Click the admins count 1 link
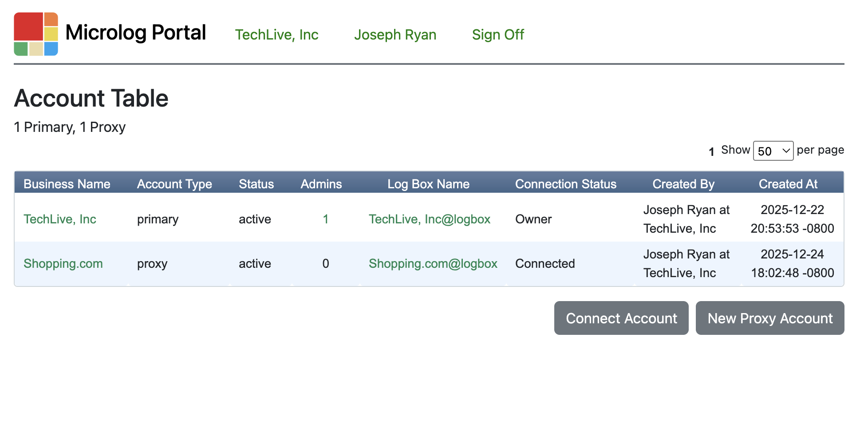868x421 pixels. 326,219
